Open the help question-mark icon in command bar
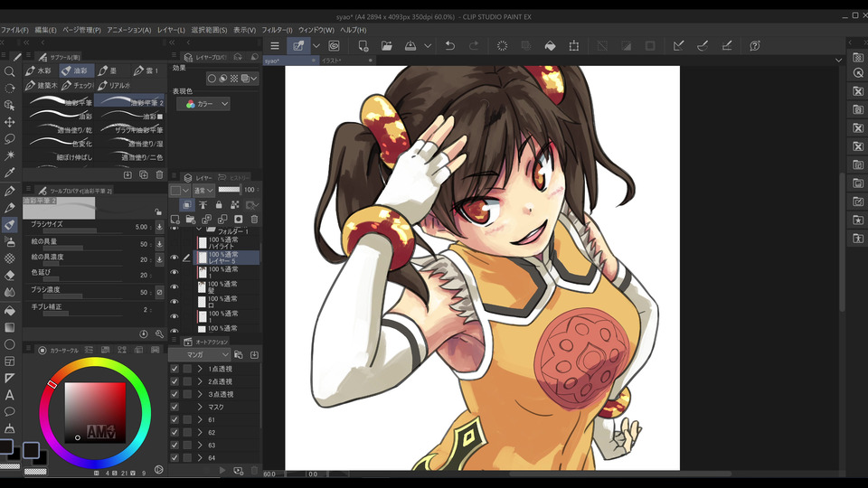Screen dimensions: 868x488 (754, 46)
